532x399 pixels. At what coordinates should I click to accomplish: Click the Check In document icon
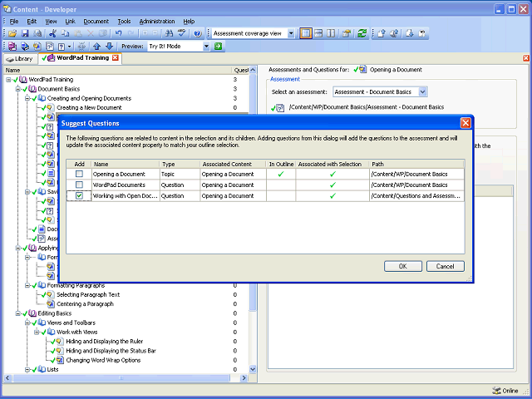pyautogui.click(x=382, y=33)
